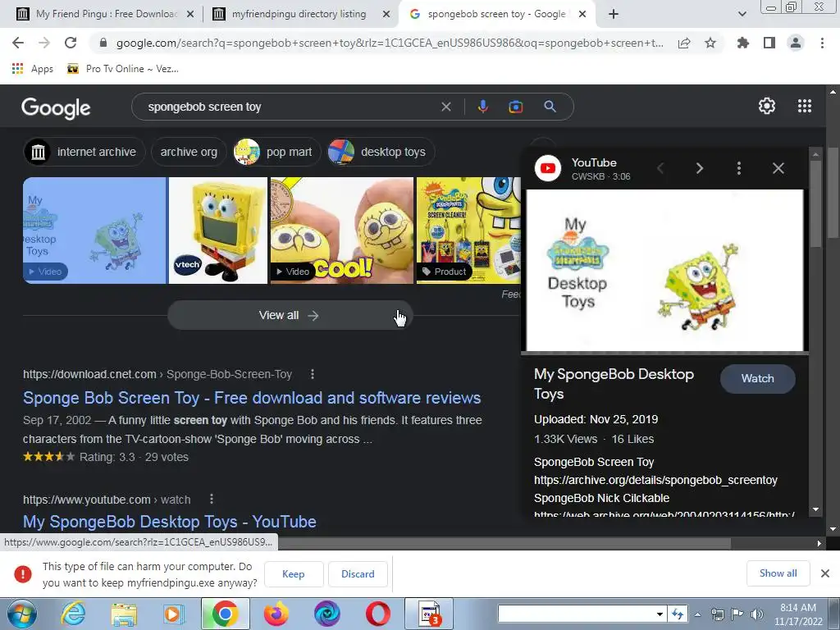Viewport: 840px width, 630px height.
Task: Show all downloads
Action: [x=778, y=573]
